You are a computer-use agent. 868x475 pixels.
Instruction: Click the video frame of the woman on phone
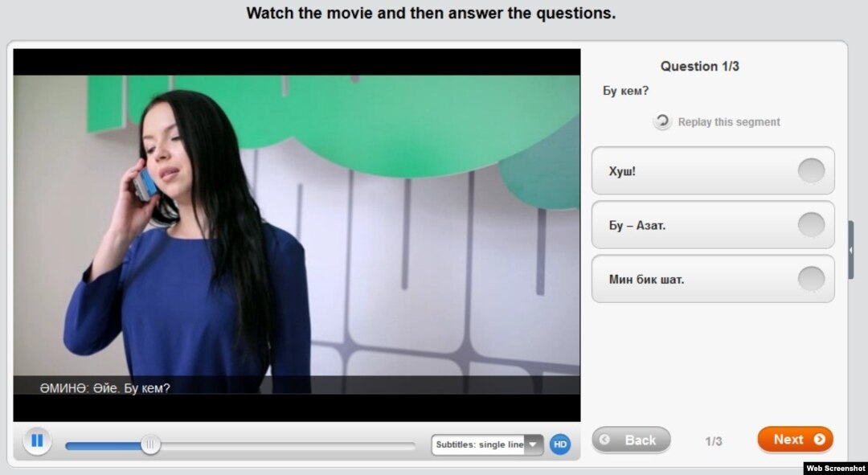(x=297, y=235)
